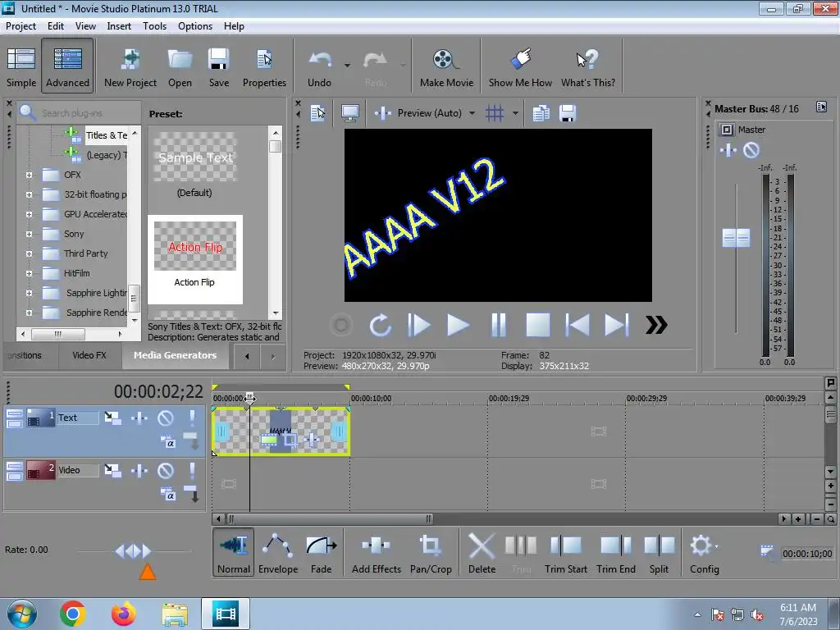The height and width of the screenshot is (630, 840).
Task: Go to project start
Action: click(x=577, y=325)
